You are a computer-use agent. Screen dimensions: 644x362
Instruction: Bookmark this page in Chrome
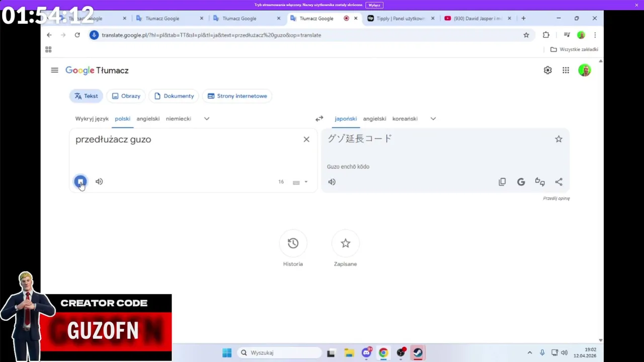pos(526,35)
